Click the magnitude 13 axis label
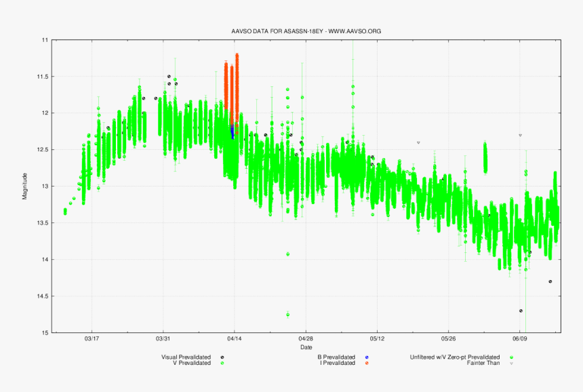This screenshot has width=583, height=392. click(45, 186)
